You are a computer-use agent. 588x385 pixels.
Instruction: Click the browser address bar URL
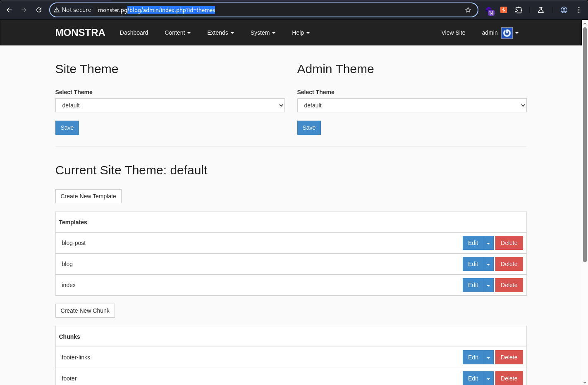[156, 10]
